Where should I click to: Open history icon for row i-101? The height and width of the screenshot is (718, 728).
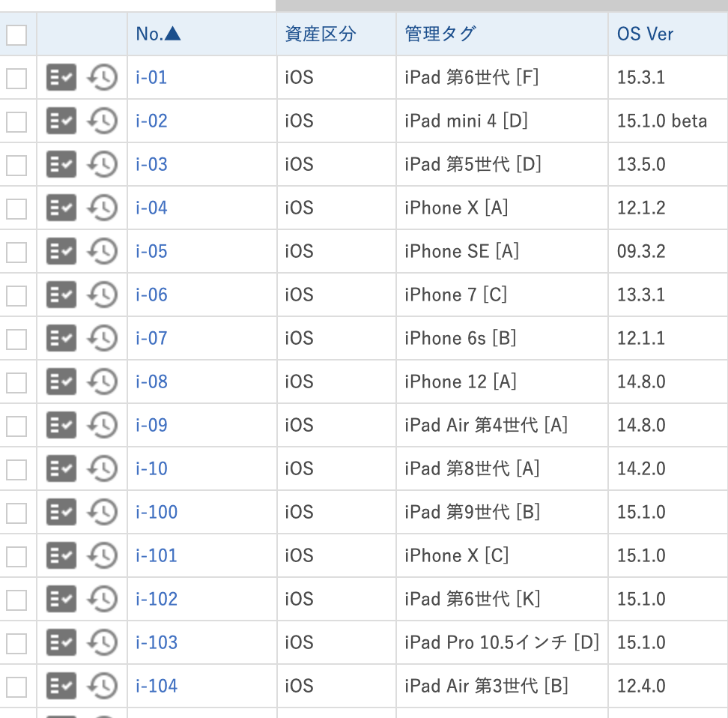click(102, 555)
